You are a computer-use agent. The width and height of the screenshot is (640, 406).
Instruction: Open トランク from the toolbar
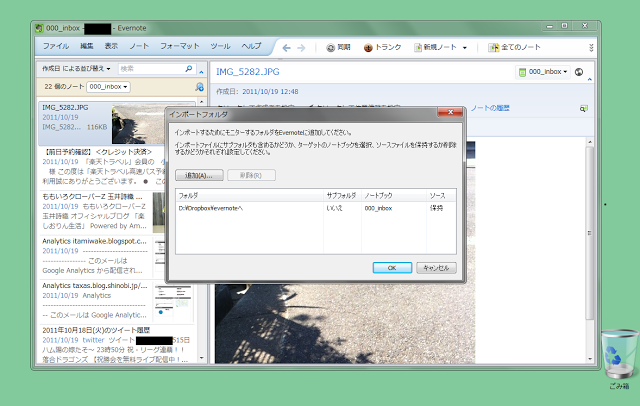coord(382,48)
